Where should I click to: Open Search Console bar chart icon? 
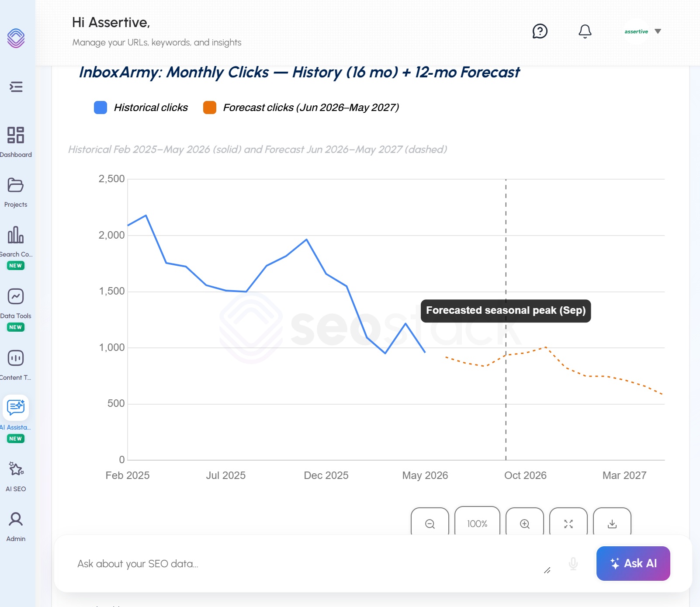(x=16, y=235)
